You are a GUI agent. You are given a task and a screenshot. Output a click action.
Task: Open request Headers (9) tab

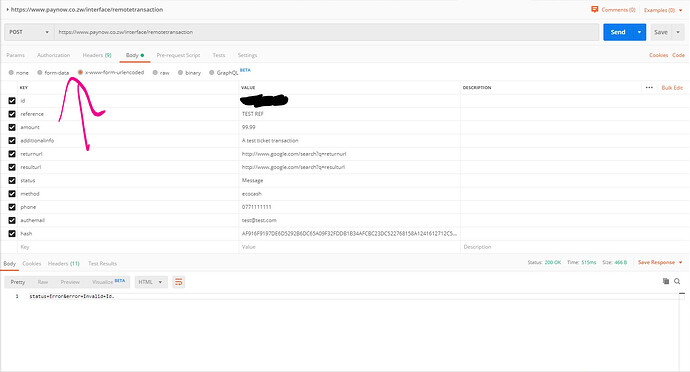[97, 55]
